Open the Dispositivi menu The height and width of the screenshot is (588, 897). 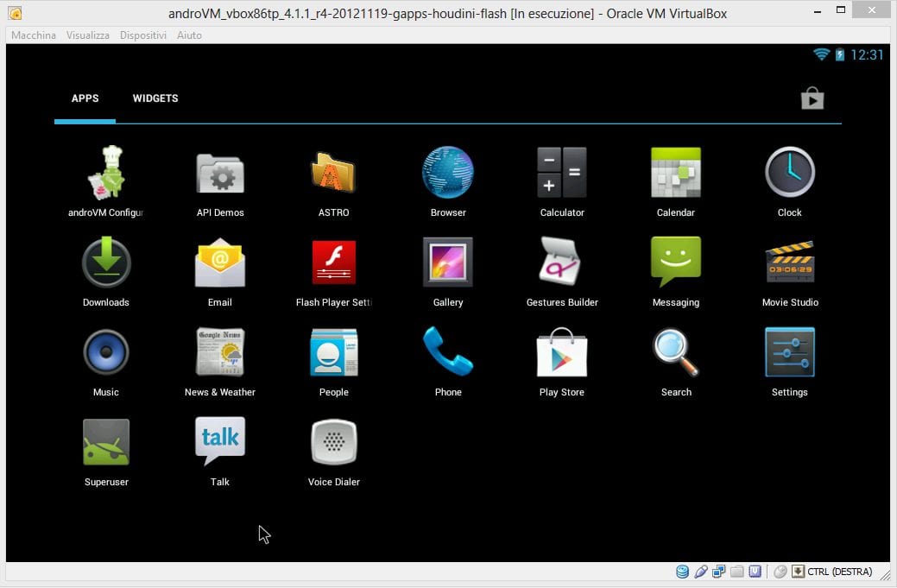click(x=142, y=35)
